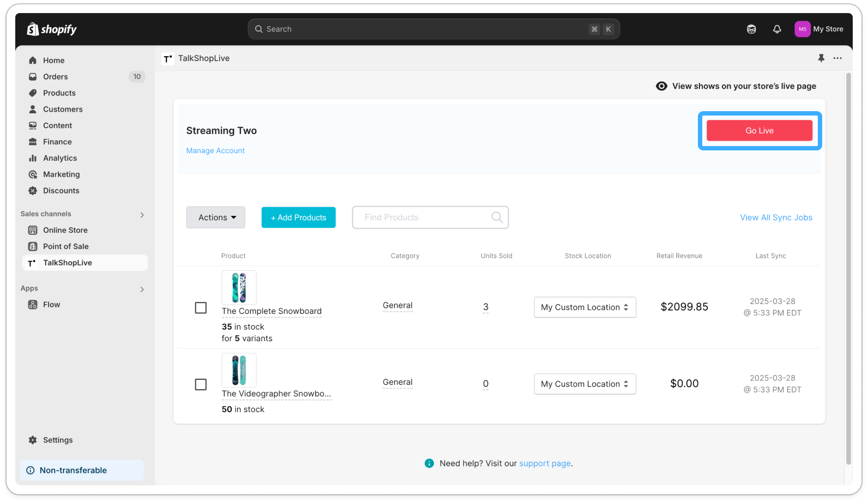The image size is (868, 503).
Task: Click the $2099.85 retail revenue
Action: pos(684,307)
